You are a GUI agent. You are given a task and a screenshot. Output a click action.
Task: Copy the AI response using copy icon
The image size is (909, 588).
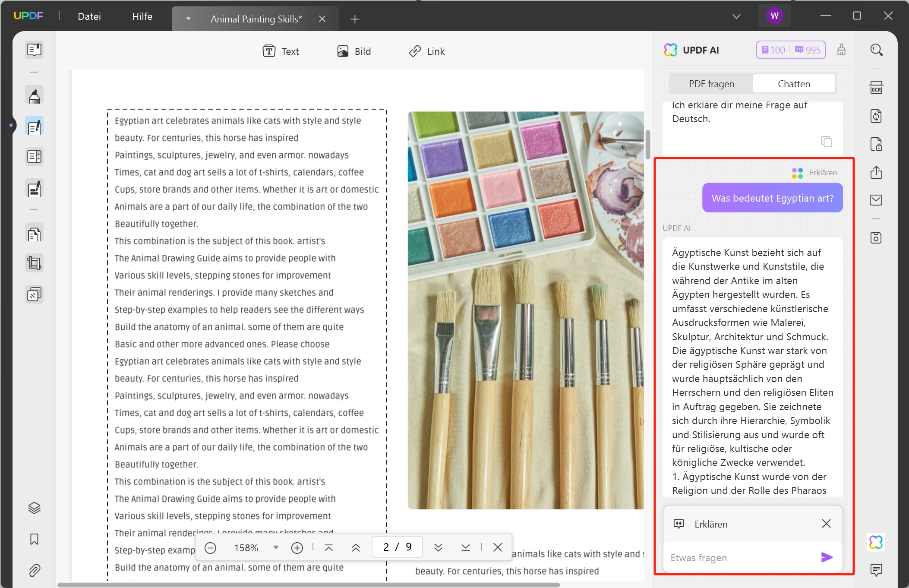point(827,142)
